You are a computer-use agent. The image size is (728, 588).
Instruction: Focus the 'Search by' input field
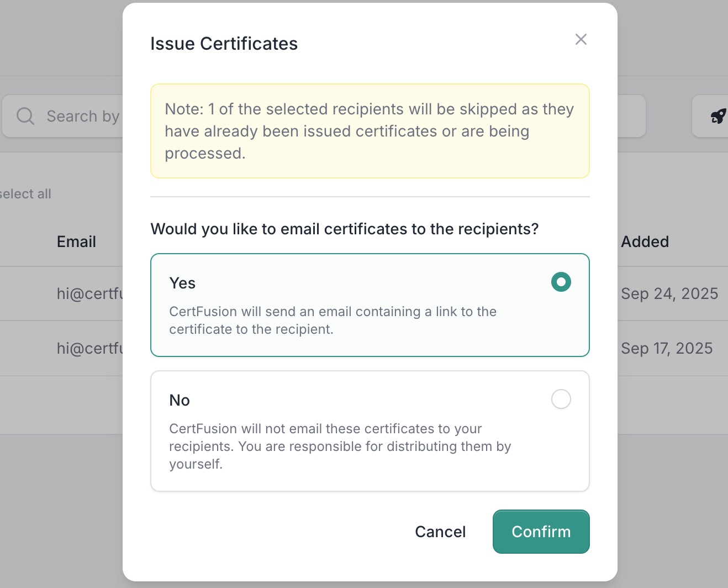83,116
